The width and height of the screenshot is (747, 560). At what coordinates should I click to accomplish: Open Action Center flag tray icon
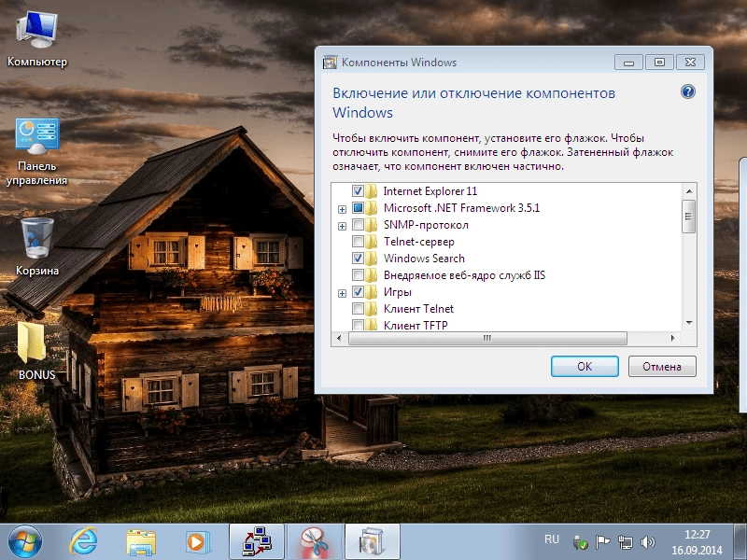pos(602,542)
